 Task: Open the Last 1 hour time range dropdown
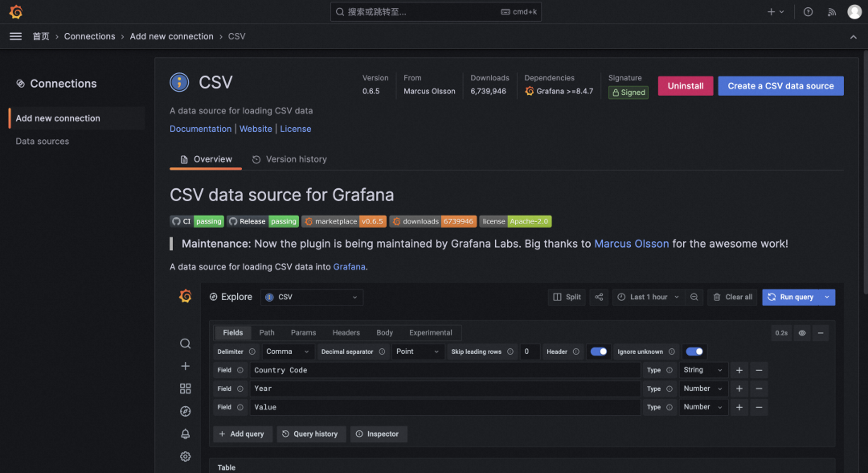click(648, 297)
